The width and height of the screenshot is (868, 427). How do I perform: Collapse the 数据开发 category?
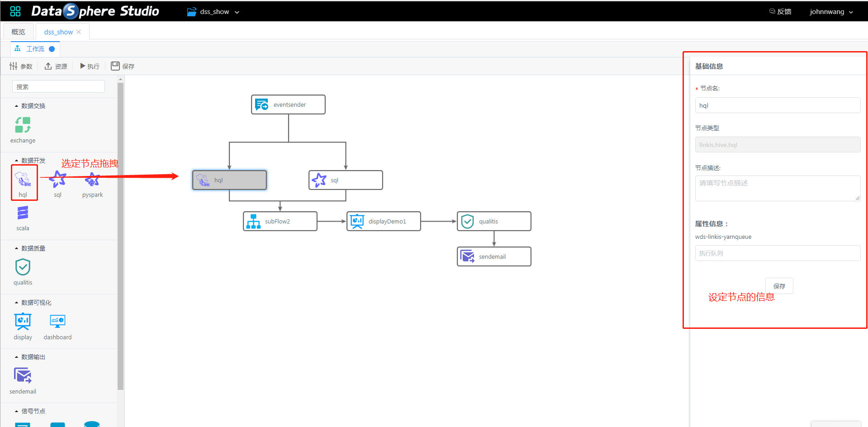coord(17,161)
